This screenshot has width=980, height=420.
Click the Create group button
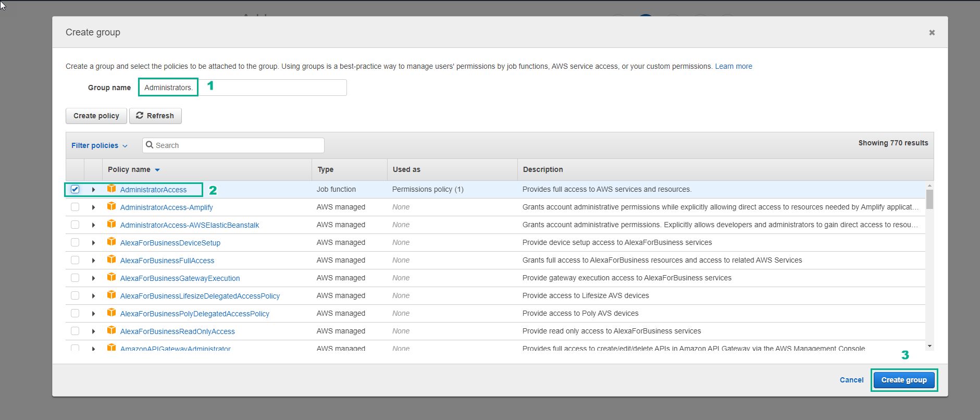click(x=904, y=380)
